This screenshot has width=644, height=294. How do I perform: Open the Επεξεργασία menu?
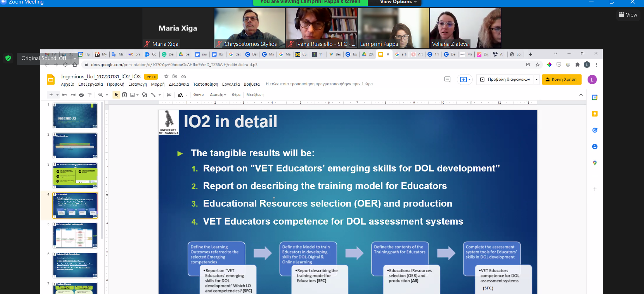tap(91, 84)
